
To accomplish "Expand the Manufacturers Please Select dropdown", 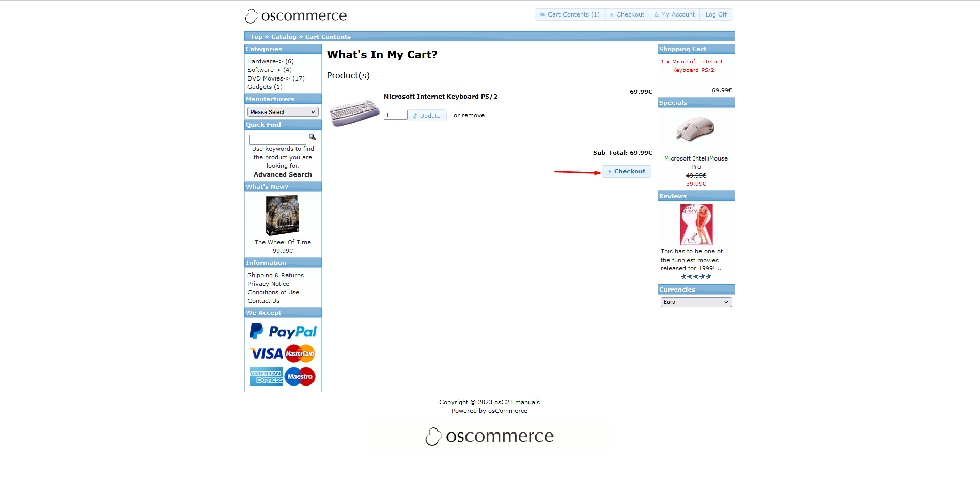I will click(283, 112).
